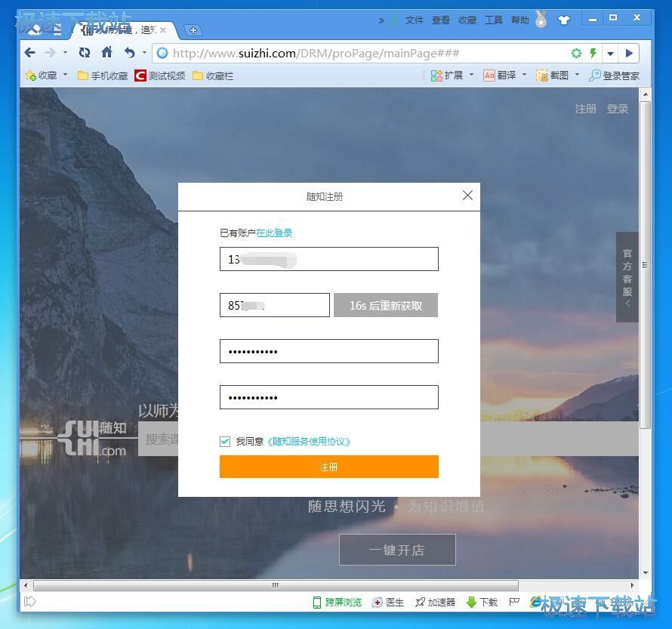This screenshot has height=629, width=672.
Task: Go back with the browser back arrow
Action: (29, 53)
